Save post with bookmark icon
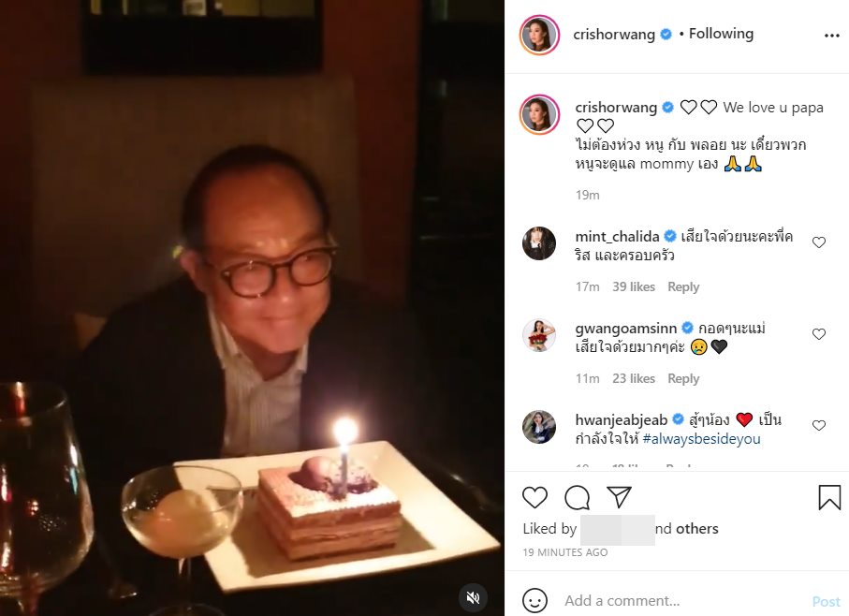Viewport: 849px width, 616px height. (829, 497)
